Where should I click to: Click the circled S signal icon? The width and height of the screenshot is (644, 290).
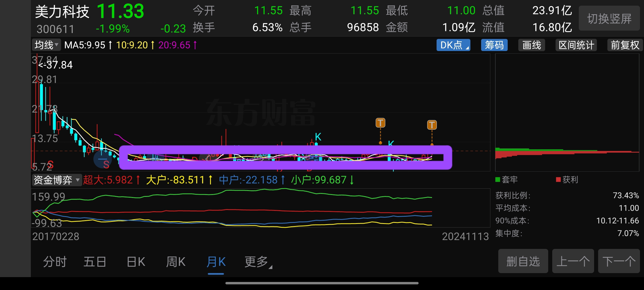point(103,160)
